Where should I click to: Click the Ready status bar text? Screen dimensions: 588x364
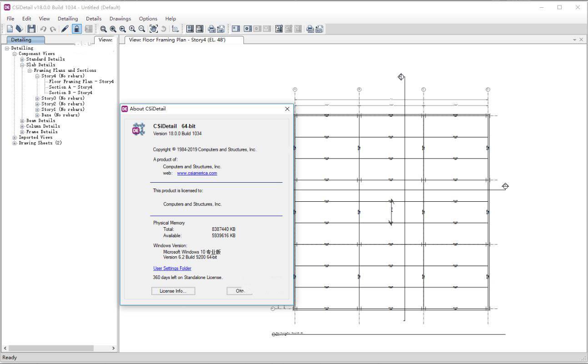pyautogui.click(x=10, y=358)
